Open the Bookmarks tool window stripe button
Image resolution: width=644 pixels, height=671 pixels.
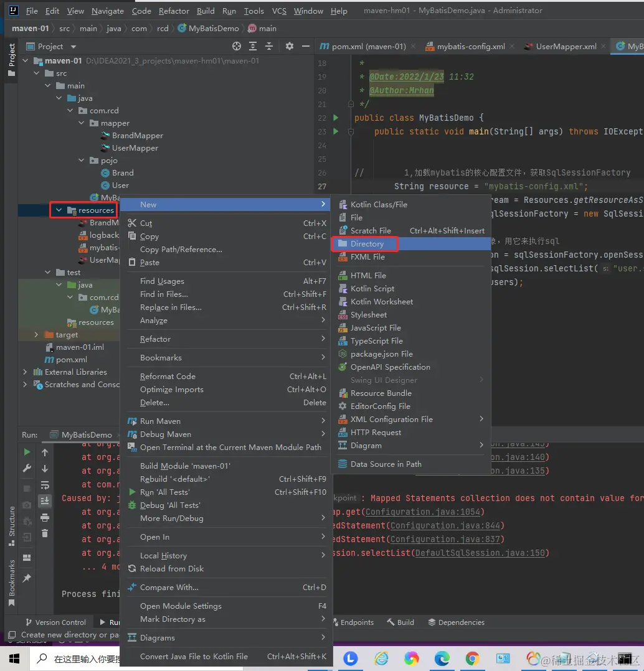coord(12,583)
